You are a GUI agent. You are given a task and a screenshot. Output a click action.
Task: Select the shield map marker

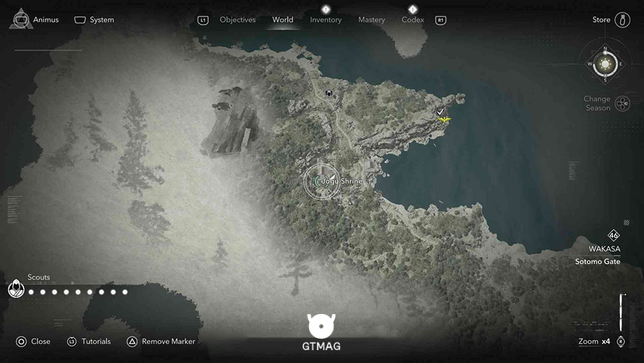tap(328, 93)
